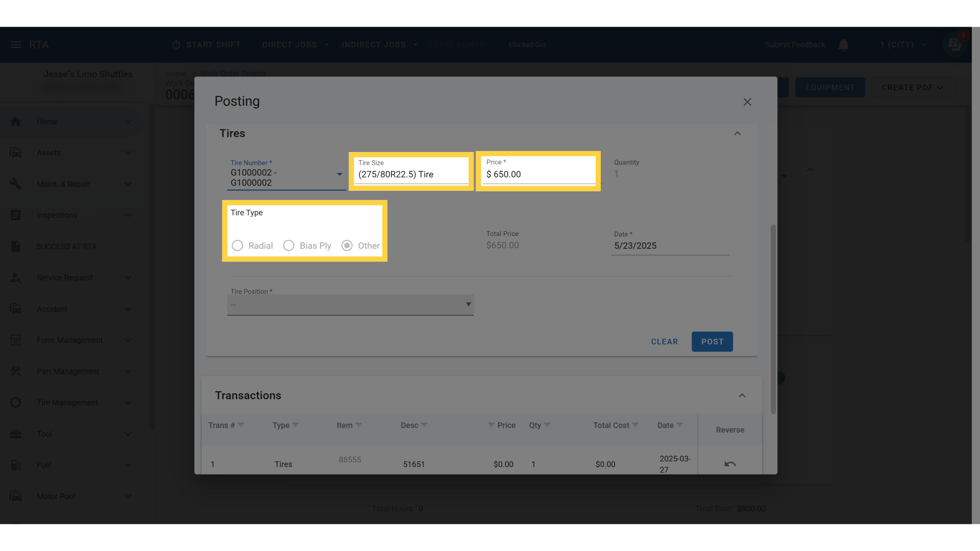Select the Radial tire type

(237, 245)
